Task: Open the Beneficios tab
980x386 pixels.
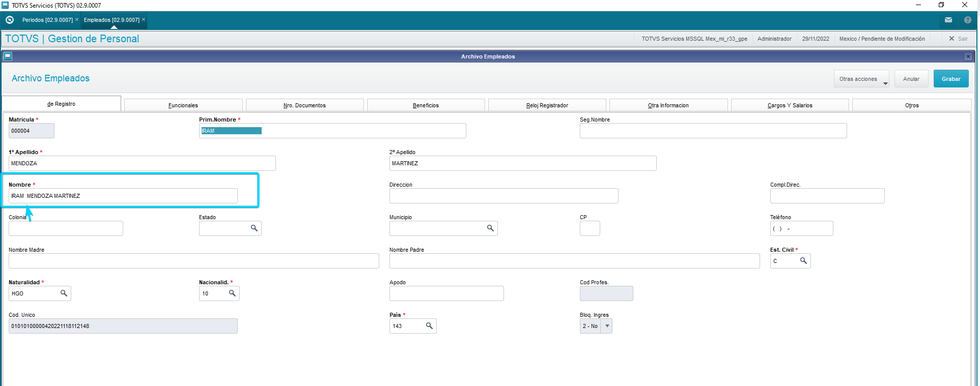Action: click(426, 105)
